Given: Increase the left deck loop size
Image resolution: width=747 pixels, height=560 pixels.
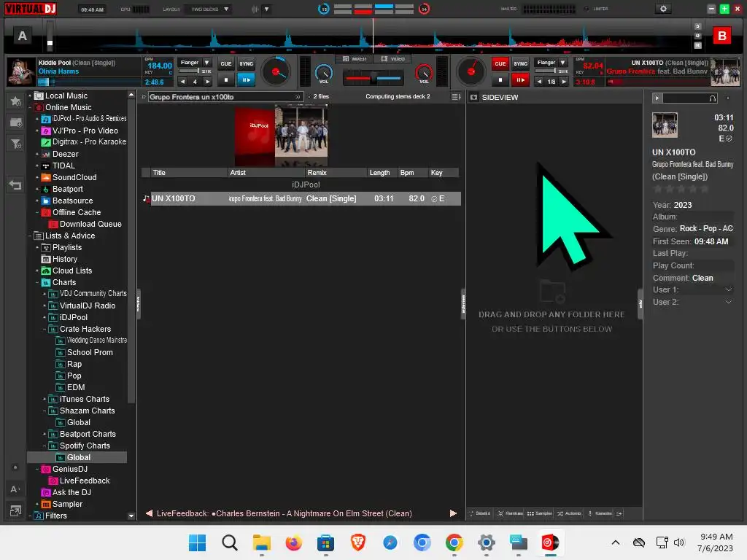Looking at the screenshot, I should pyautogui.click(x=207, y=82).
